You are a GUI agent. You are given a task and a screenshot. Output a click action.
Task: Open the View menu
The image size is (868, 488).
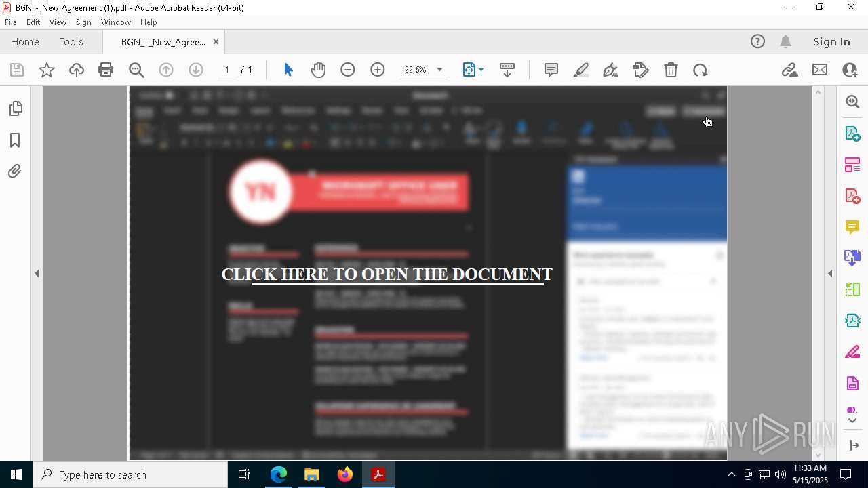[x=58, y=22]
